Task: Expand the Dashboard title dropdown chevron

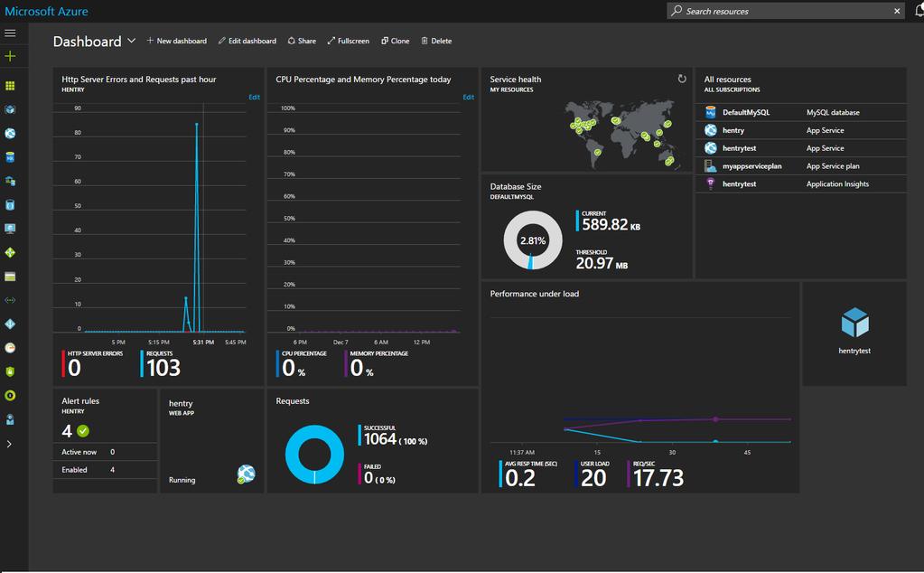Action: (x=131, y=41)
